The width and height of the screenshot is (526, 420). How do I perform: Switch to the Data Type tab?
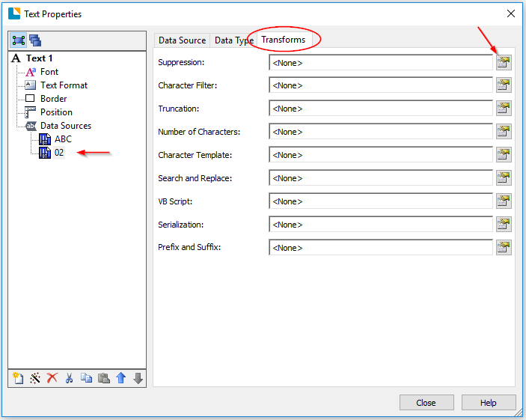coord(234,40)
